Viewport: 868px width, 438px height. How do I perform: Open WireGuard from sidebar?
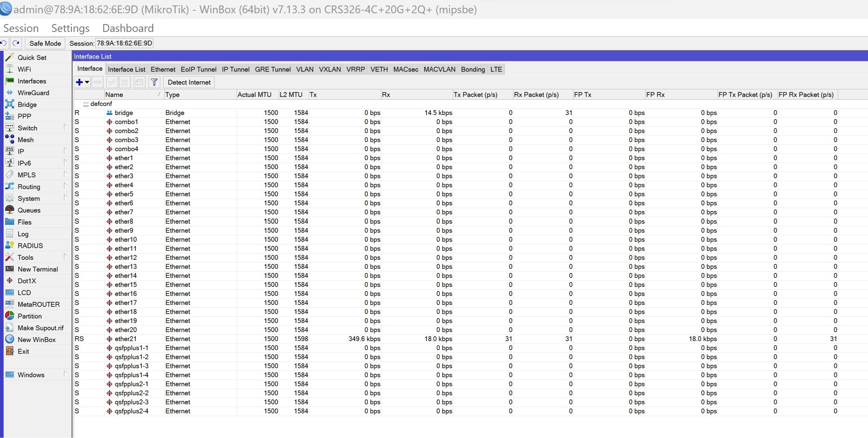33,93
